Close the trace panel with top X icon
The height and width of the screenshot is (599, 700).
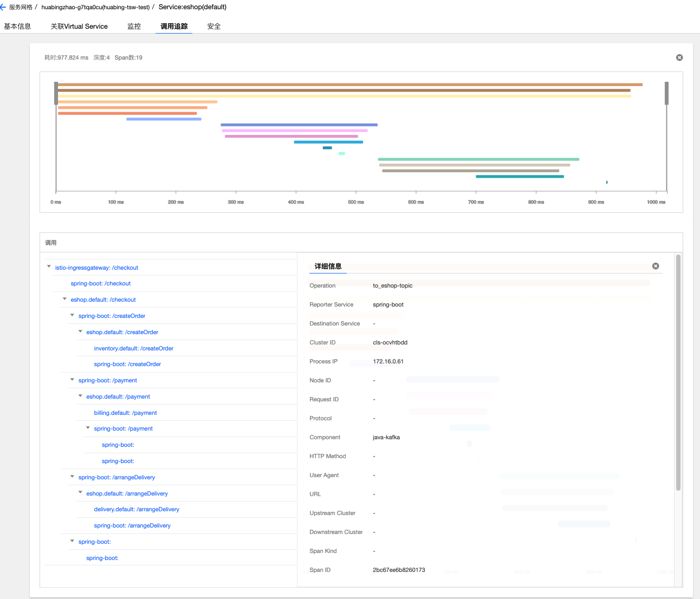(x=679, y=57)
